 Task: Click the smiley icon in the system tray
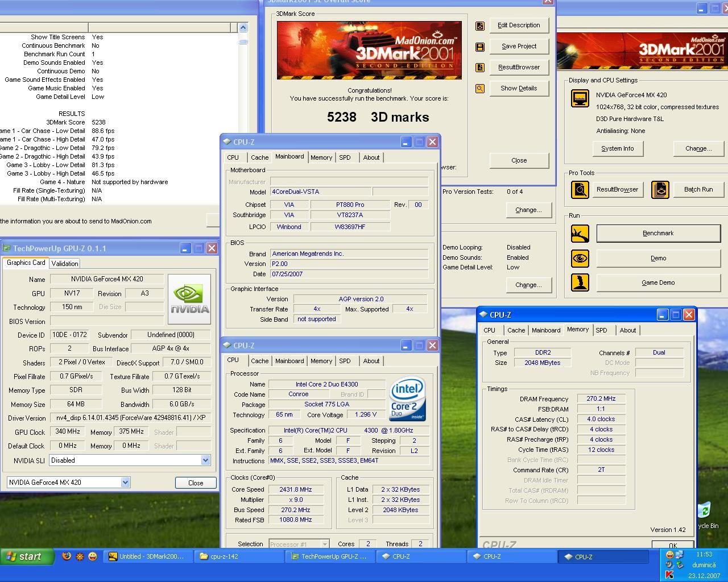pyautogui.click(x=670, y=554)
